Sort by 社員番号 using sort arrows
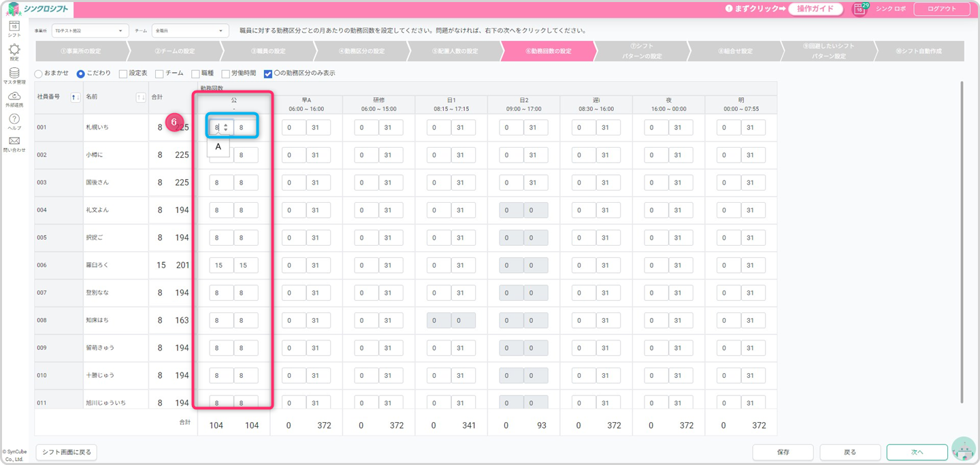980x465 pixels. coord(76,97)
